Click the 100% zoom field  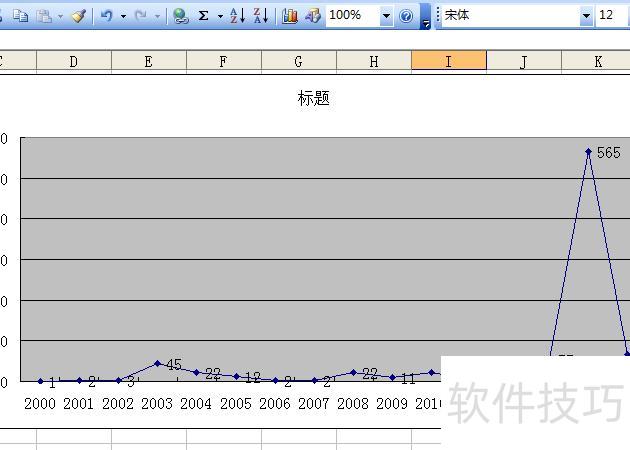(x=352, y=16)
